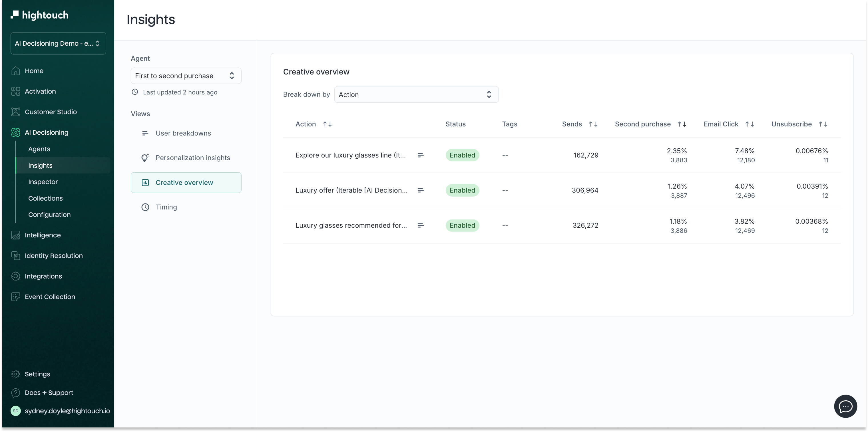Click the Integrations icon

(15, 276)
